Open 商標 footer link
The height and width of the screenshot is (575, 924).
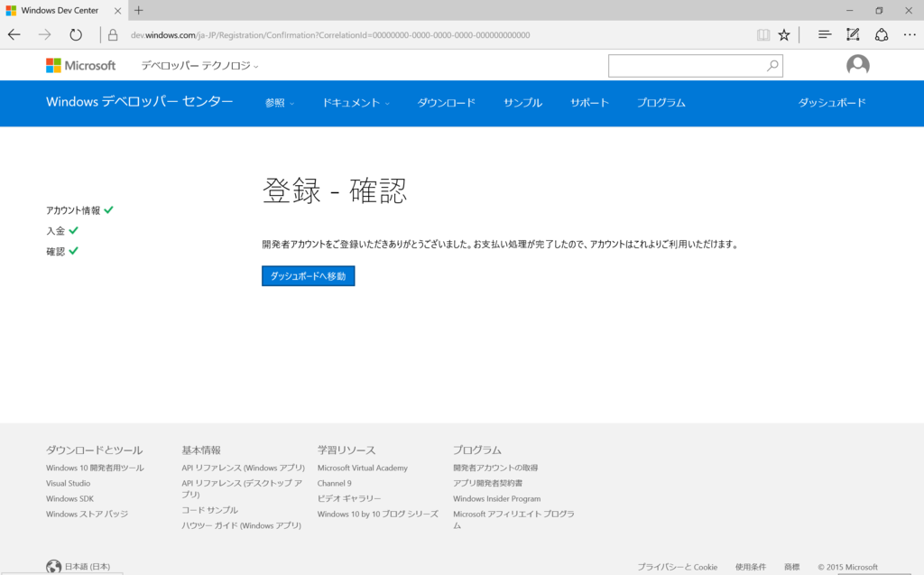(x=792, y=567)
